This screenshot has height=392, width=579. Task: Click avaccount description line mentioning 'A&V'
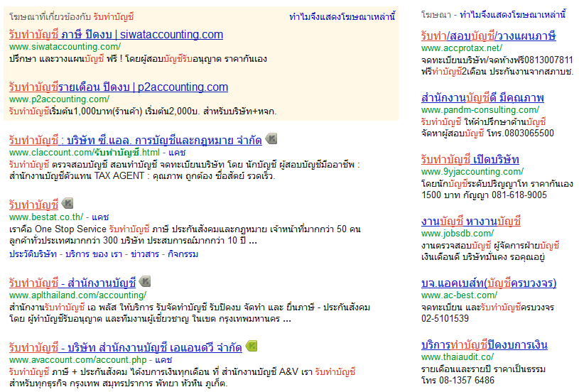[x=182, y=371]
